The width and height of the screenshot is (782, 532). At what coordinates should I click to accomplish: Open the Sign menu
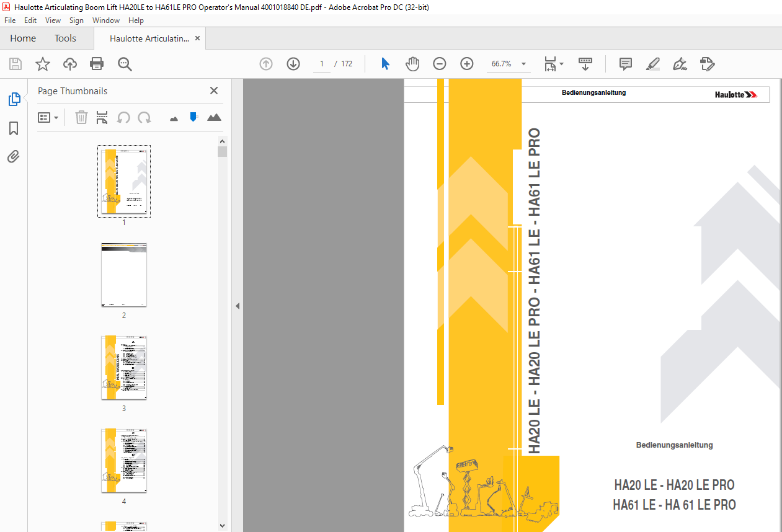[x=76, y=20]
